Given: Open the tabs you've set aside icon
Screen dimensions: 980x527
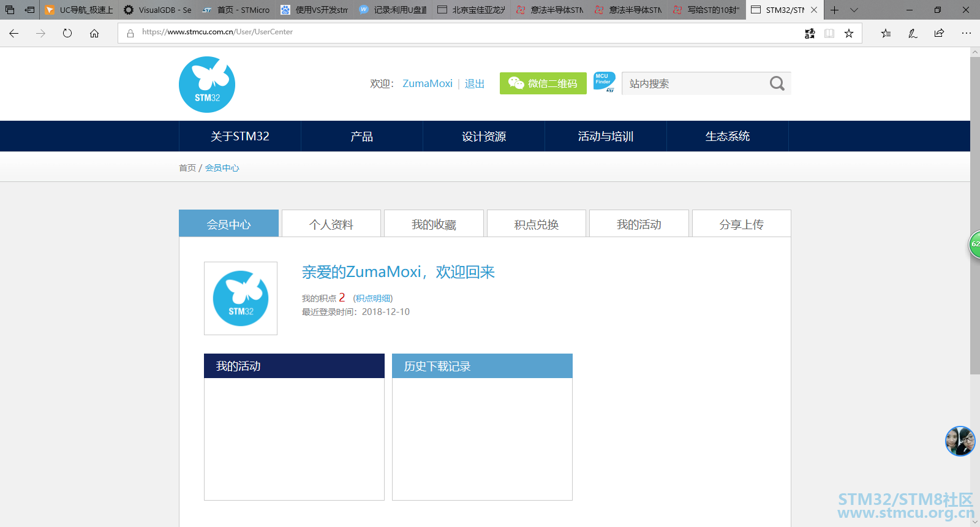Looking at the screenshot, I should click(x=10, y=10).
